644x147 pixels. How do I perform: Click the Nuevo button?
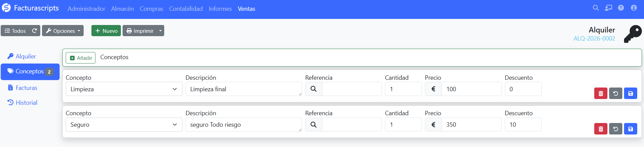pos(106,31)
